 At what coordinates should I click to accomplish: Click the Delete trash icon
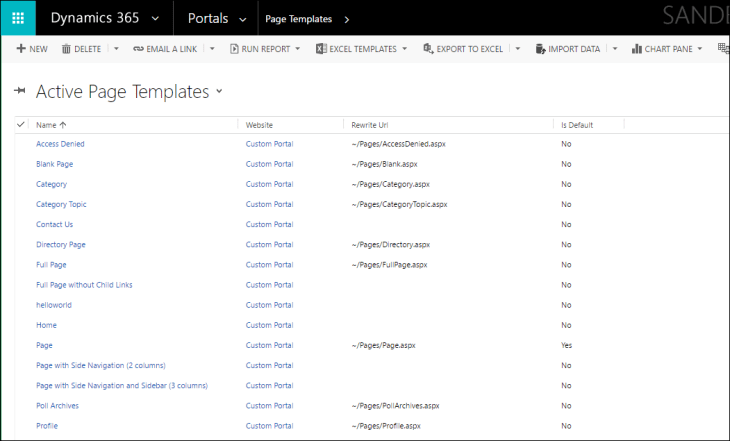pyautogui.click(x=66, y=49)
